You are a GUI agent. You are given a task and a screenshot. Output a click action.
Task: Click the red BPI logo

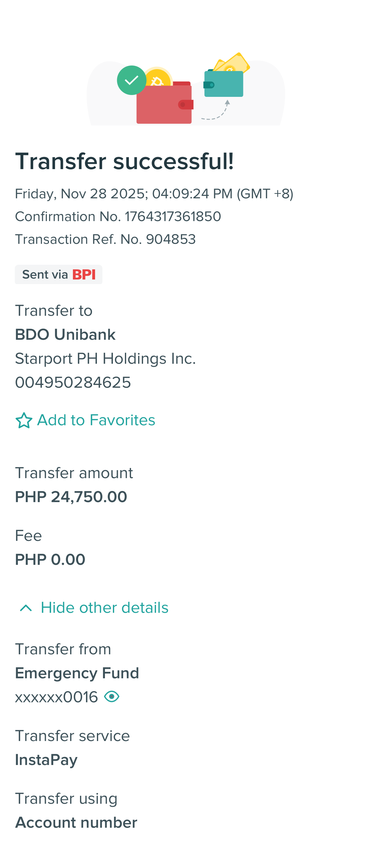[x=84, y=275]
